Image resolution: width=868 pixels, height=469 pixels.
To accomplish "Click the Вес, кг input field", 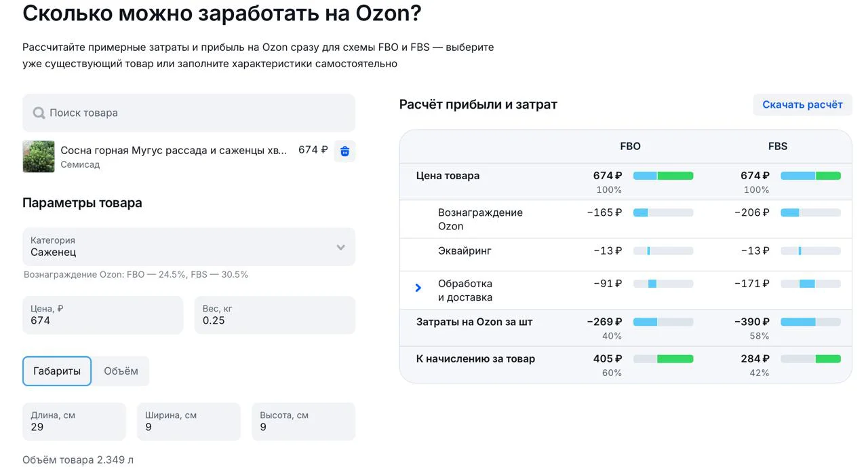I will [275, 315].
